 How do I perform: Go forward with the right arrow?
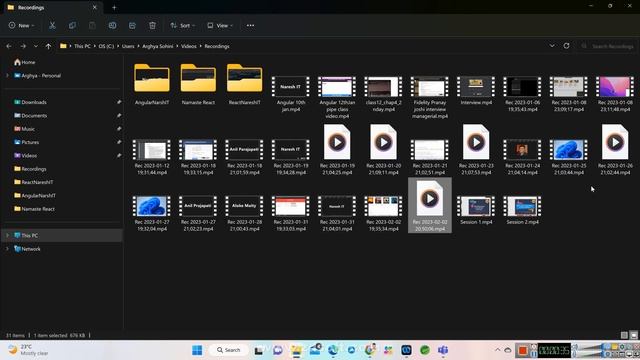click(x=23, y=46)
